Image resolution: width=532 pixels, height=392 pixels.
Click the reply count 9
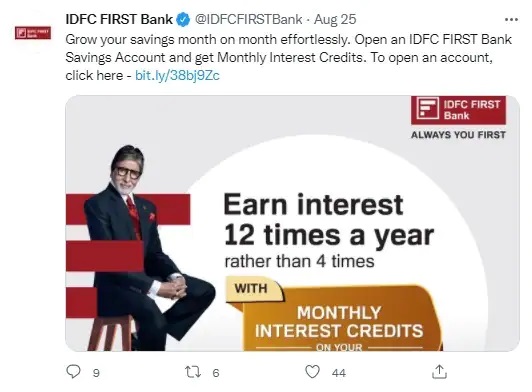point(96,373)
